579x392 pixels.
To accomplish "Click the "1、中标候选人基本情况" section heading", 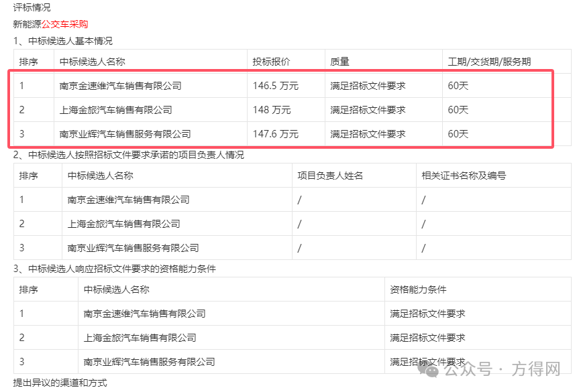I will click(63, 41).
